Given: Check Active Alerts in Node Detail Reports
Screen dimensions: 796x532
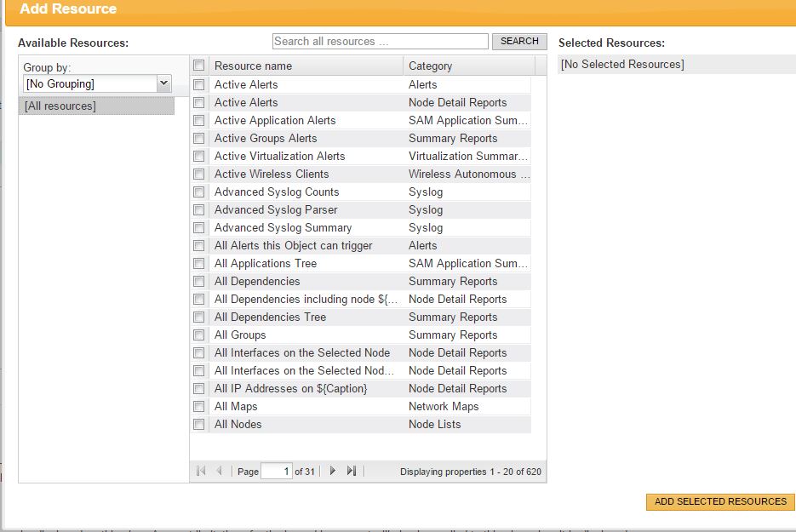Looking at the screenshot, I should pos(199,102).
